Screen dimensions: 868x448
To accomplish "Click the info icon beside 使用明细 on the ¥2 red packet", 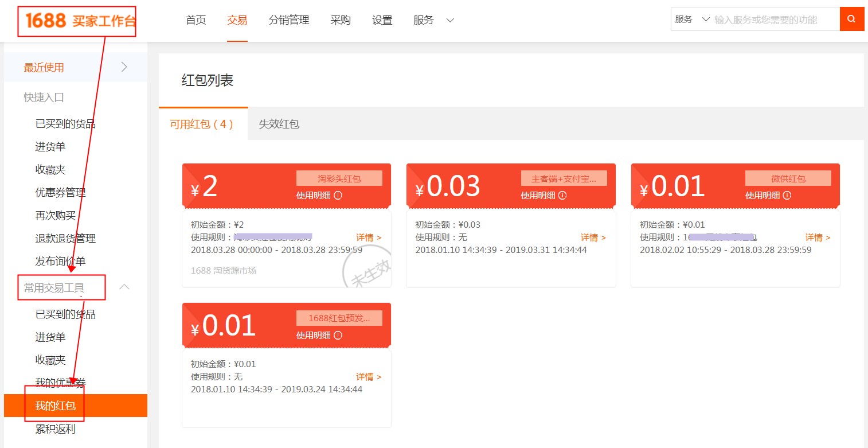I will (338, 195).
